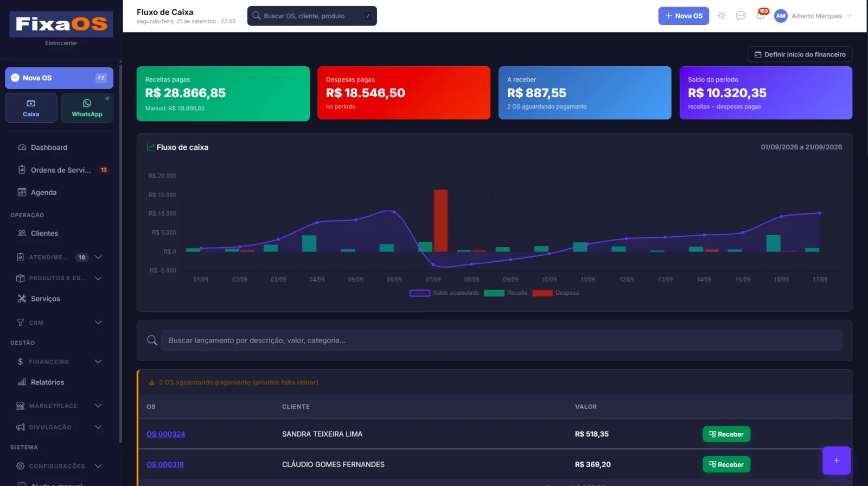Open WhatsApp shortcut in sidebar
The height and width of the screenshot is (486, 868).
click(87, 108)
